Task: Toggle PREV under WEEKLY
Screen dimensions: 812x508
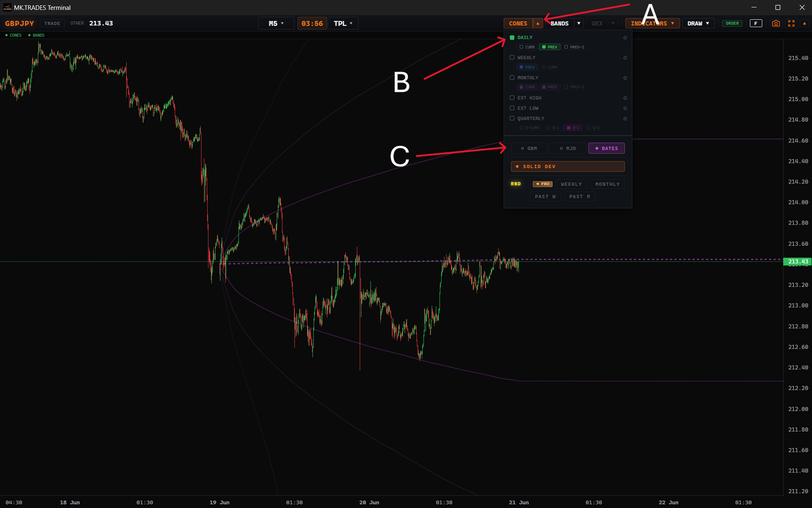Action: click(527, 67)
